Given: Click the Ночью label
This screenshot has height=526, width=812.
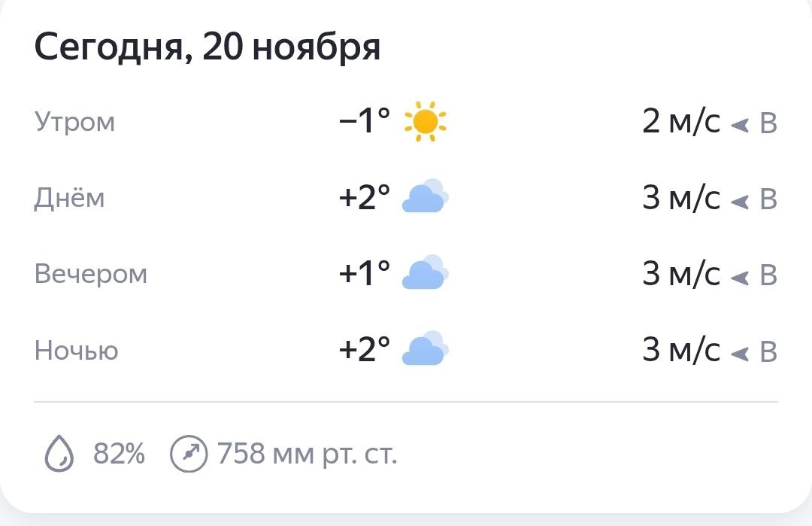Looking at the screenshot, I should tap(76, 351).
